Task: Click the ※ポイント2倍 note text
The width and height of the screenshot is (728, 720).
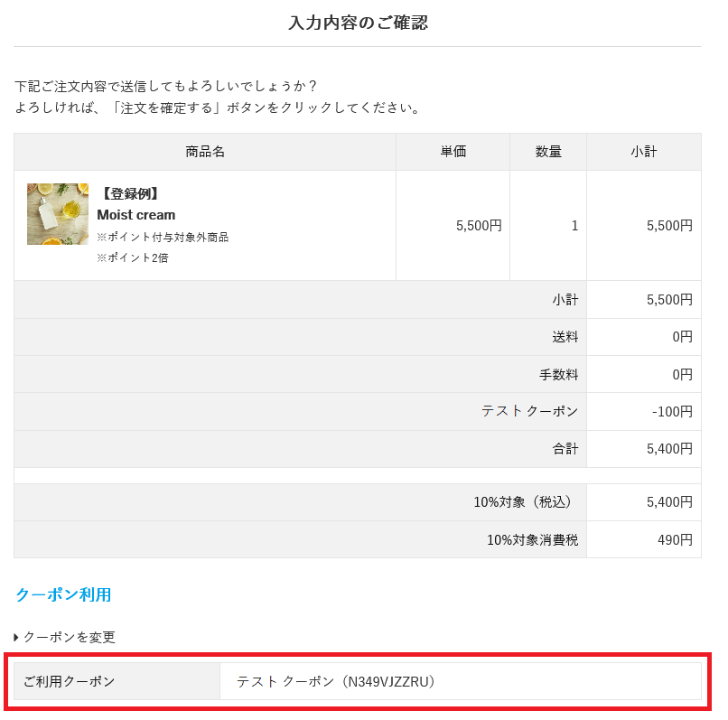Action: coord(133,257)
